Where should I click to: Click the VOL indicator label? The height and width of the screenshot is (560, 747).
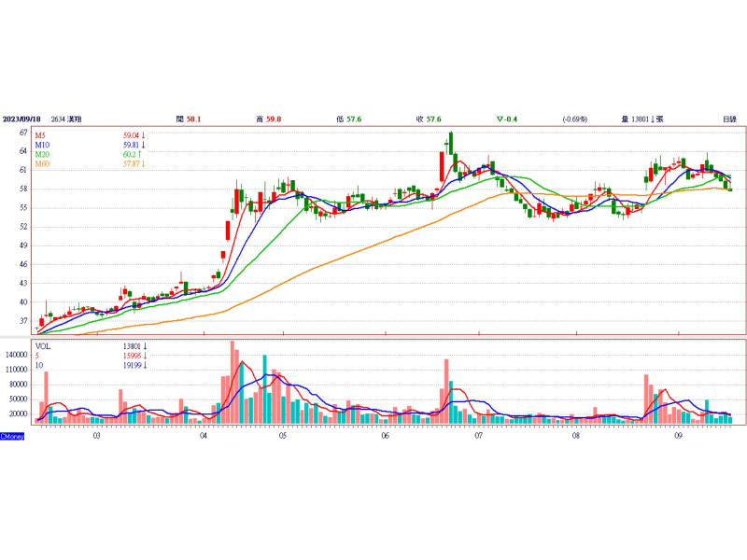(42, 345)
